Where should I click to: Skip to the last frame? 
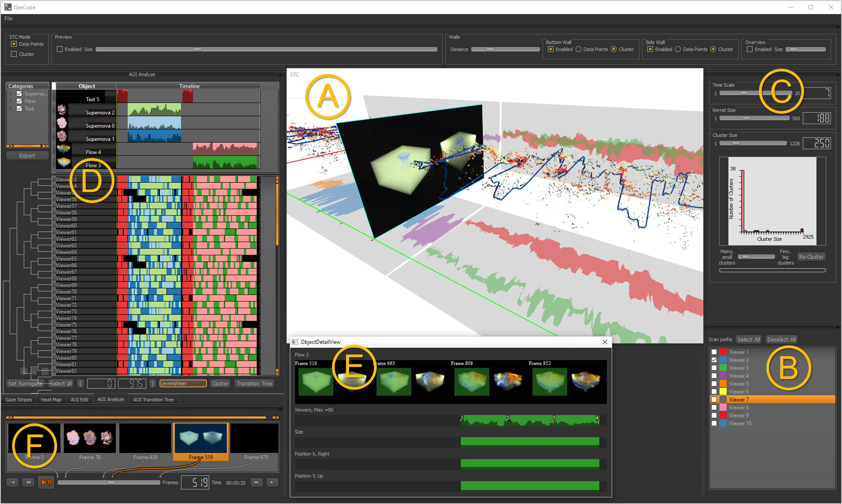[272, 482]
